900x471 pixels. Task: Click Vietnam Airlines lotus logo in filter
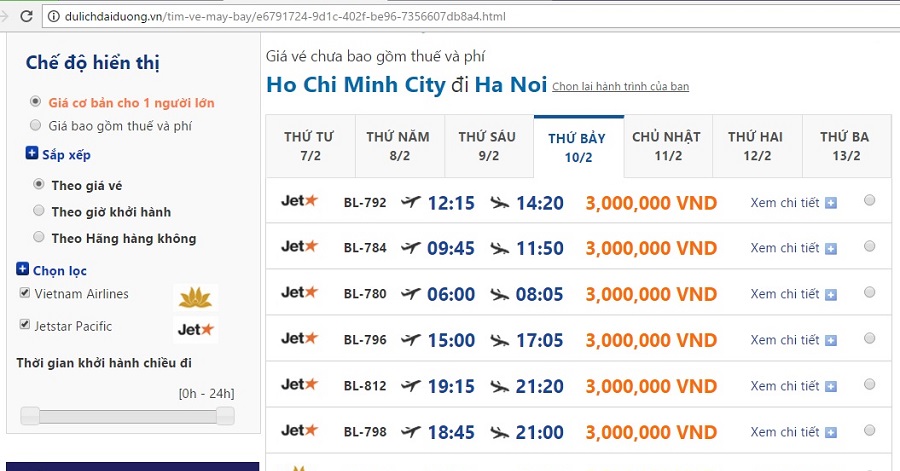pos(195,298)
